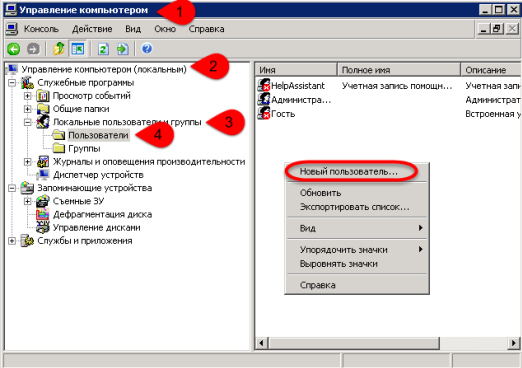Expand the Съемные ЗУ node
This screenshot has width=522, height=368.
pos(28,201)
